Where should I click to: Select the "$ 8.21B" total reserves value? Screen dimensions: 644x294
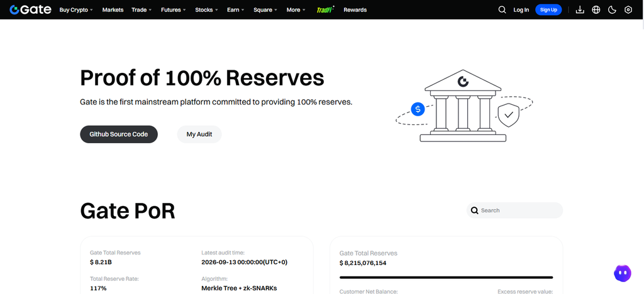click(101, 262)
